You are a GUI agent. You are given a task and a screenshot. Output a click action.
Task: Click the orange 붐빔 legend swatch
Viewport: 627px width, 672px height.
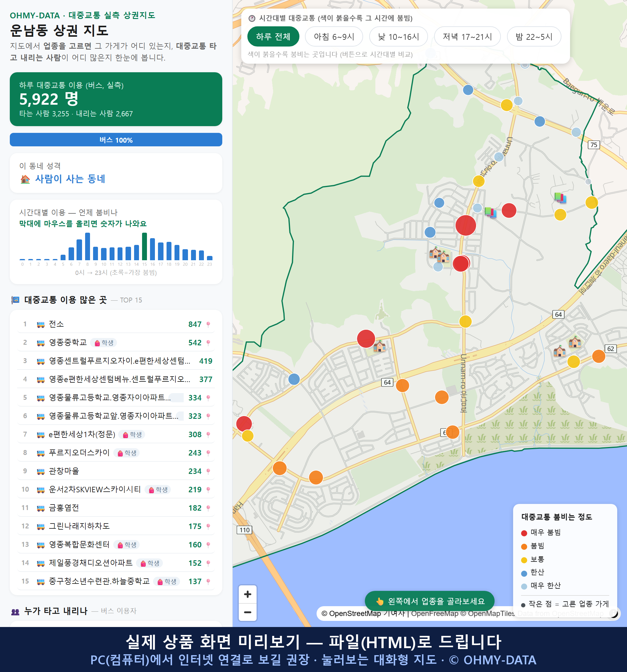524,546
